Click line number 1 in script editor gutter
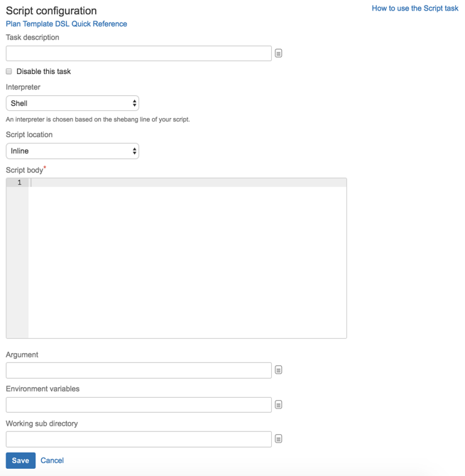This screenshot has width=465, height=476. point(19,183)
